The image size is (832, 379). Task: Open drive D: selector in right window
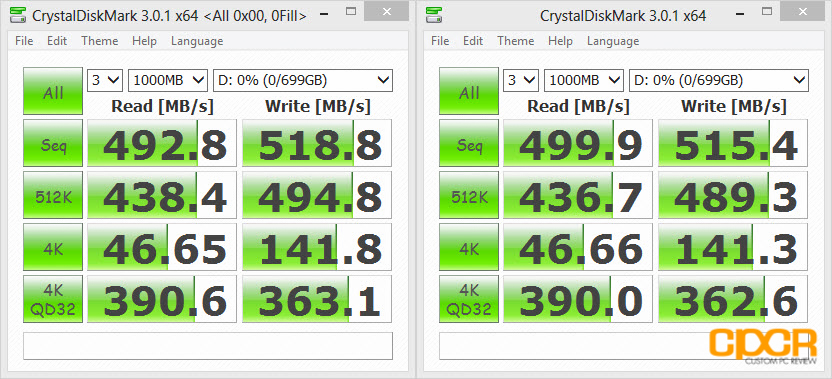coord(719,80)
